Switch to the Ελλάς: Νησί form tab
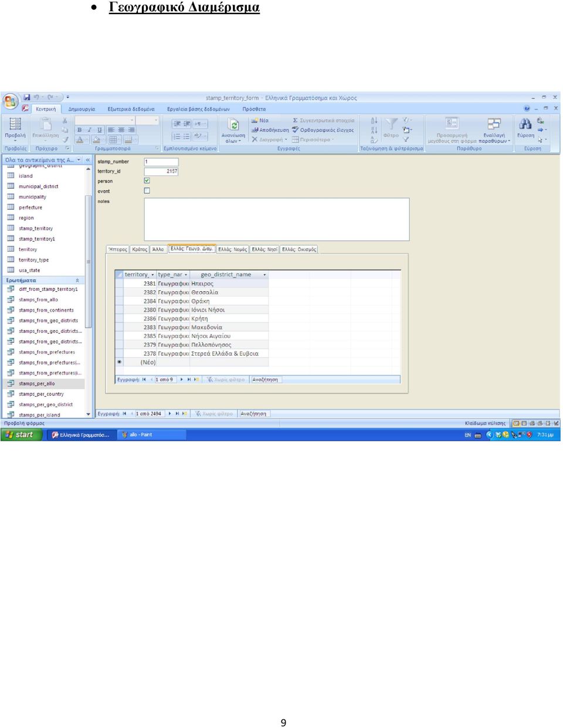Image resolution: width=563 pixels, height=728 pixels. tap(264, 249)
